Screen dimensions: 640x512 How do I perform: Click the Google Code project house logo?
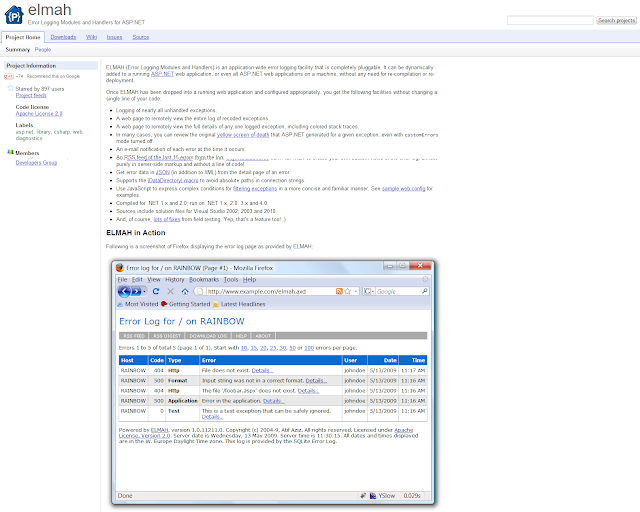click(x=14, y=15)
